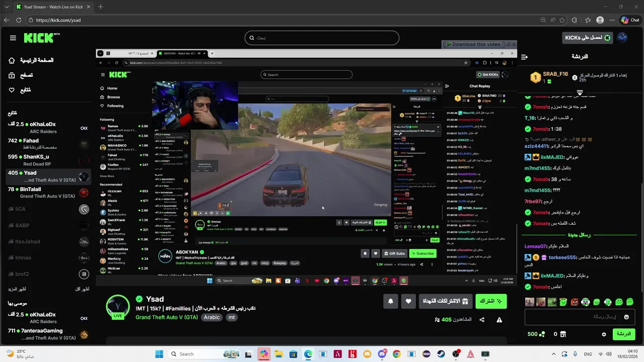Collapse the chat panel
The height and width of the screenshot is (362, 644).
tap(524, 57)
